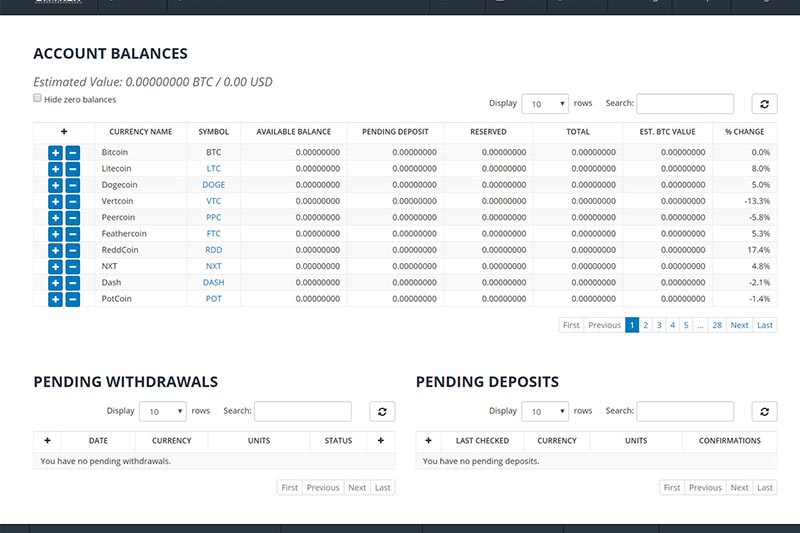Enable the Hide zero balances checkbox

coord(38,99)
